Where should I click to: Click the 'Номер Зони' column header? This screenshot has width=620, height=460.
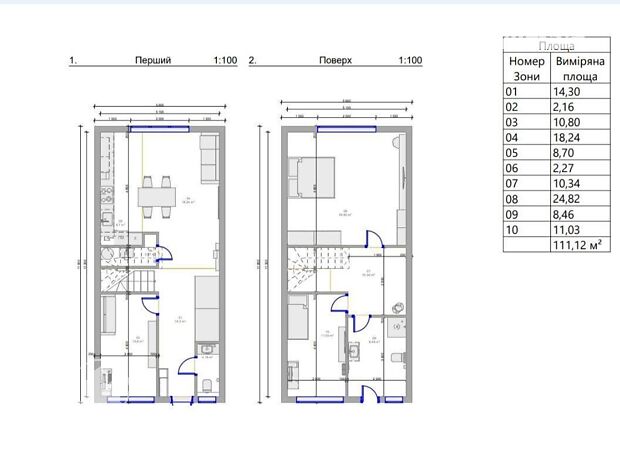[x=525, y=68]
